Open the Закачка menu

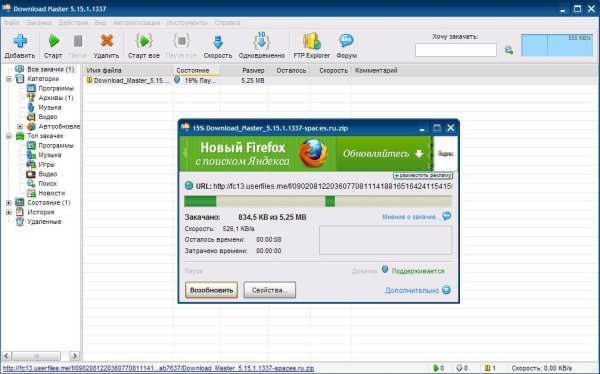pos(39,23)
